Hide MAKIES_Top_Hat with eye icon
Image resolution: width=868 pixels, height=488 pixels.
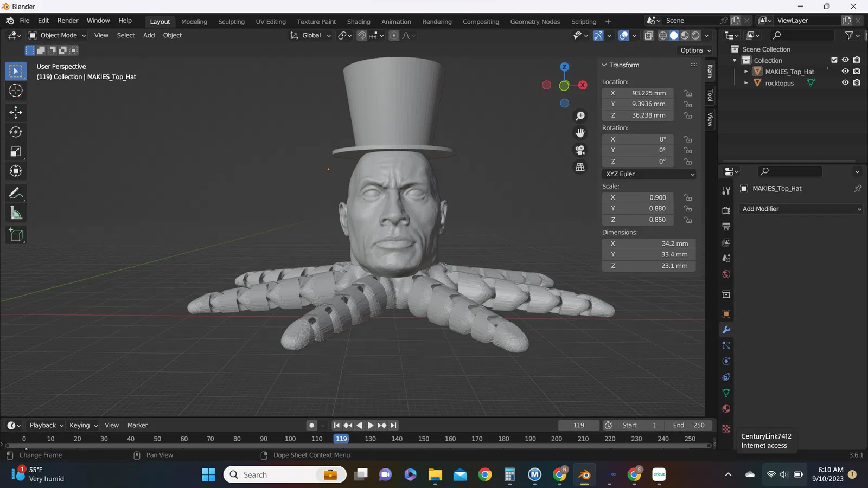pyautogui.click(x=845, y=72)
